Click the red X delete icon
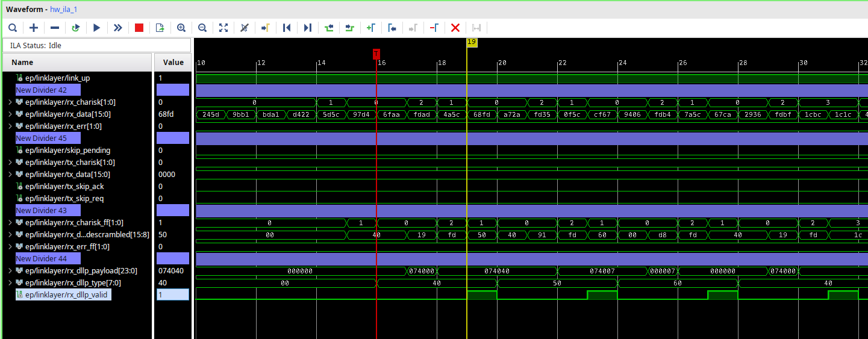 coord(455,28)
